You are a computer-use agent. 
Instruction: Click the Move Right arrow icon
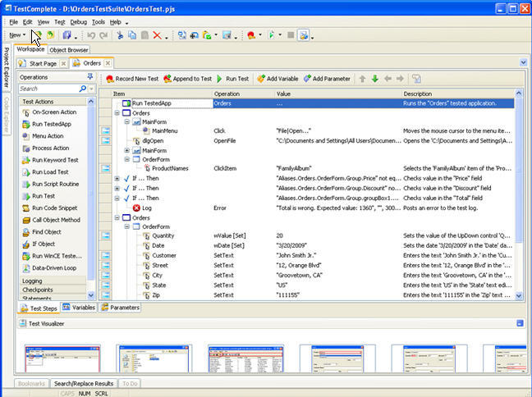click(400, 79)
